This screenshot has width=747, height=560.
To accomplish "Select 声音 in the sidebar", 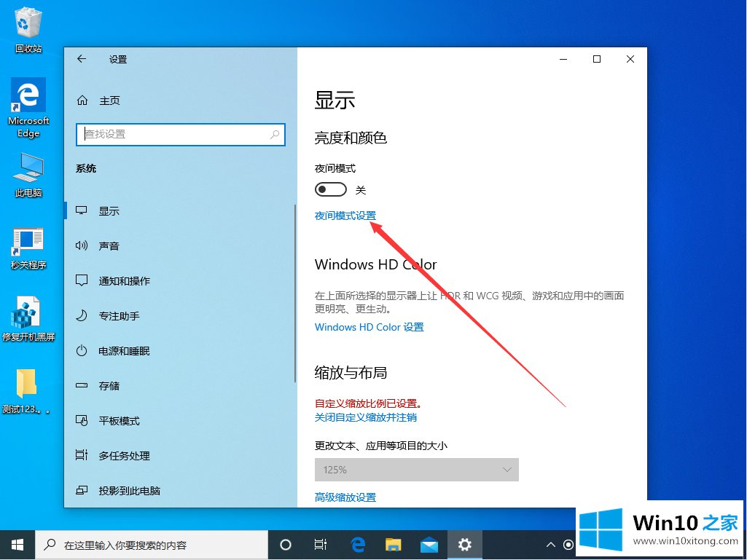I will (109, 246).
